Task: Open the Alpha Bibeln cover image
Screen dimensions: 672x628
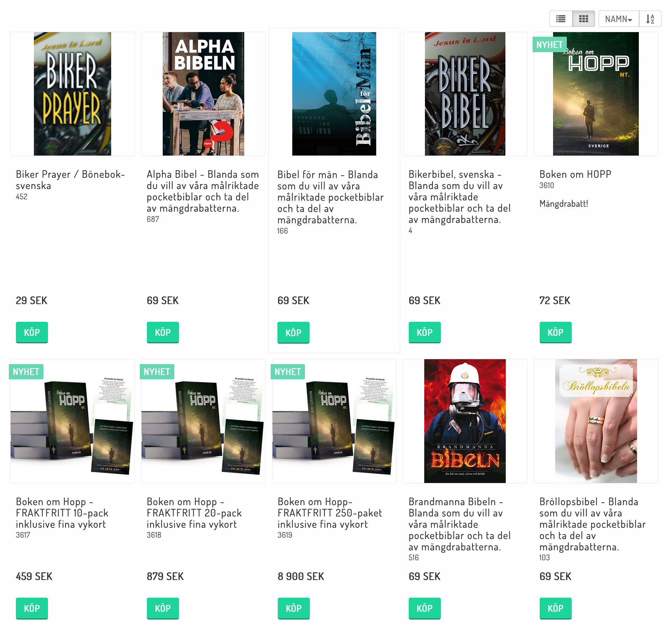Action: point(203,94)
